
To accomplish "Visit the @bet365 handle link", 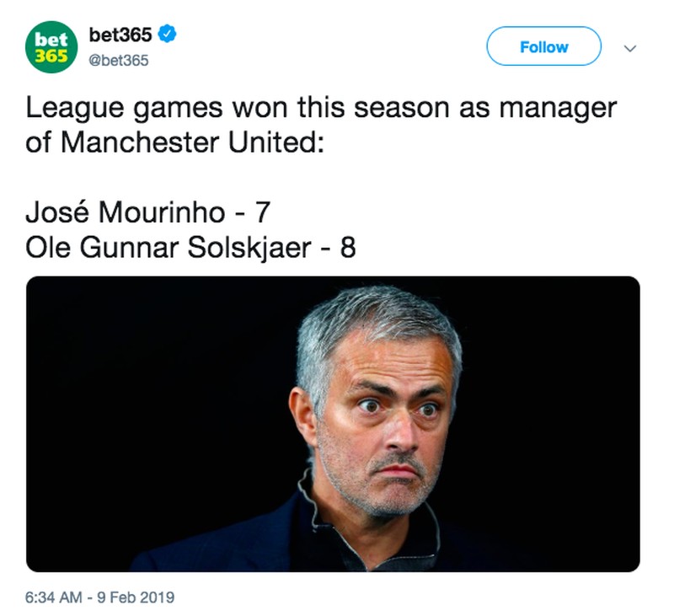I will point(119,60).
